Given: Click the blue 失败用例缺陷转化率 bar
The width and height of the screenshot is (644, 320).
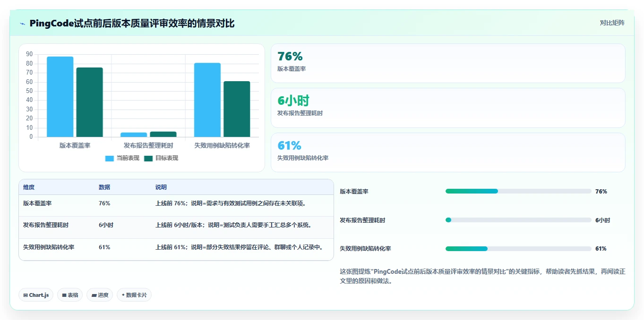Looking at the screenshot, I should click(x=207, y=100).
